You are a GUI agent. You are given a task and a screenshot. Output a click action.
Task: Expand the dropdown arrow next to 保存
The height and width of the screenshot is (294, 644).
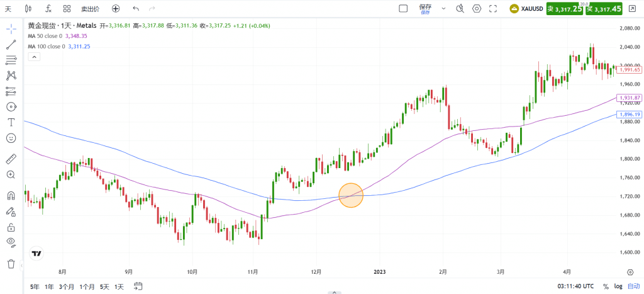click(x=443, y=8)
